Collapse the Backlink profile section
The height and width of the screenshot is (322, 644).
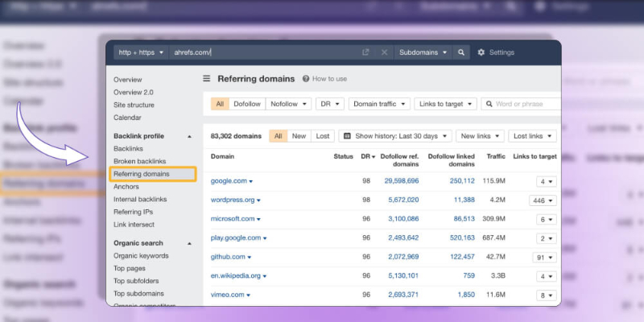coord(189,136)
